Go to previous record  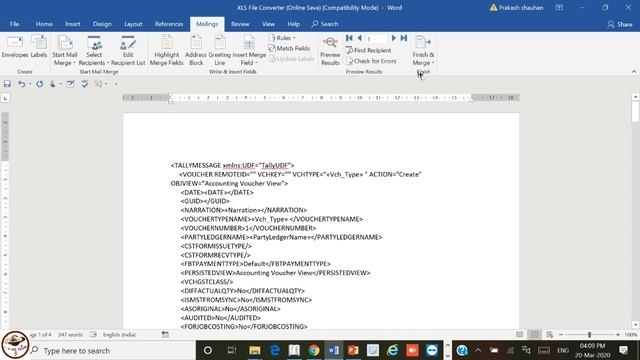click(360, 38)
